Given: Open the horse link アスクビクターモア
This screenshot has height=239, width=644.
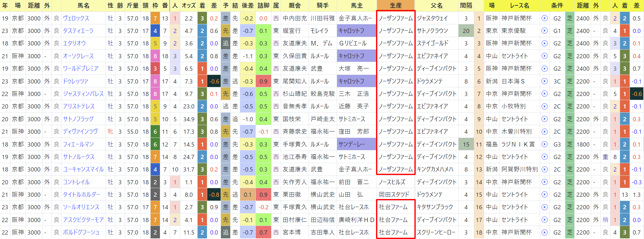Looking at the screenshot, I should point(83,220).
